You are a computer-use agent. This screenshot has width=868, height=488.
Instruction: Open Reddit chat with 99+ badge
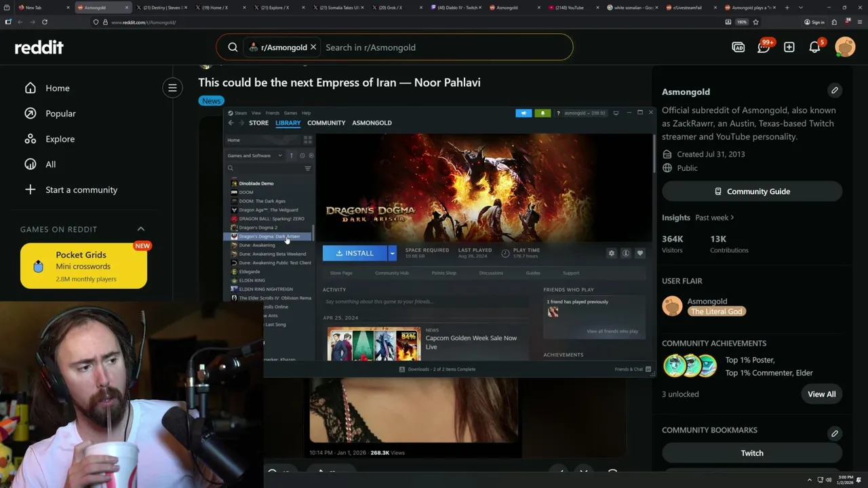(x=764, y=47)
